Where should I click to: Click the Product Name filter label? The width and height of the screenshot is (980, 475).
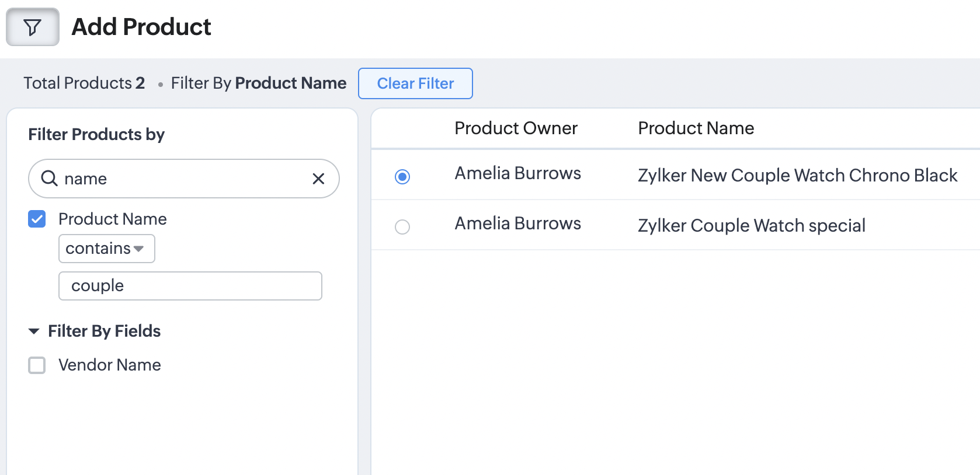point(113,219)
